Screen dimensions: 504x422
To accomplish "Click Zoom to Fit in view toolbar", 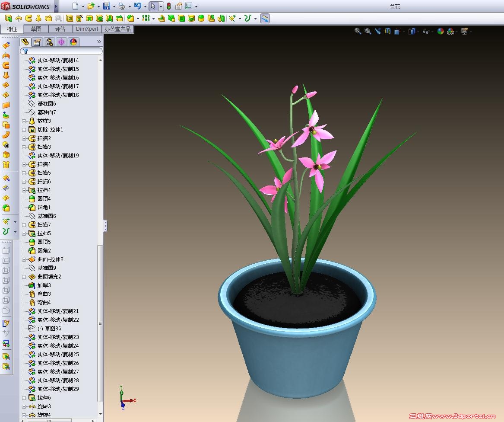I will coord(358,31).
